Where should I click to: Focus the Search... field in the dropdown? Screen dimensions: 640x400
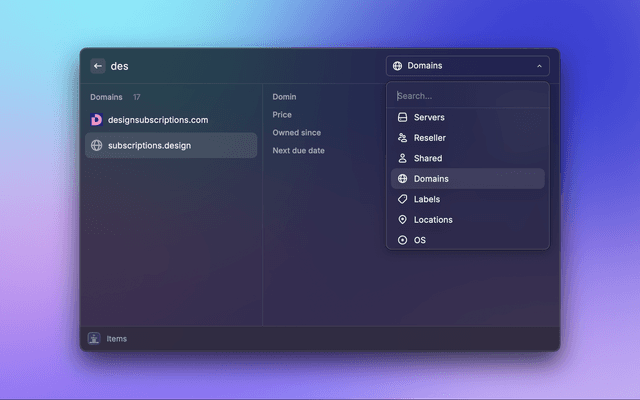(467, 96)
